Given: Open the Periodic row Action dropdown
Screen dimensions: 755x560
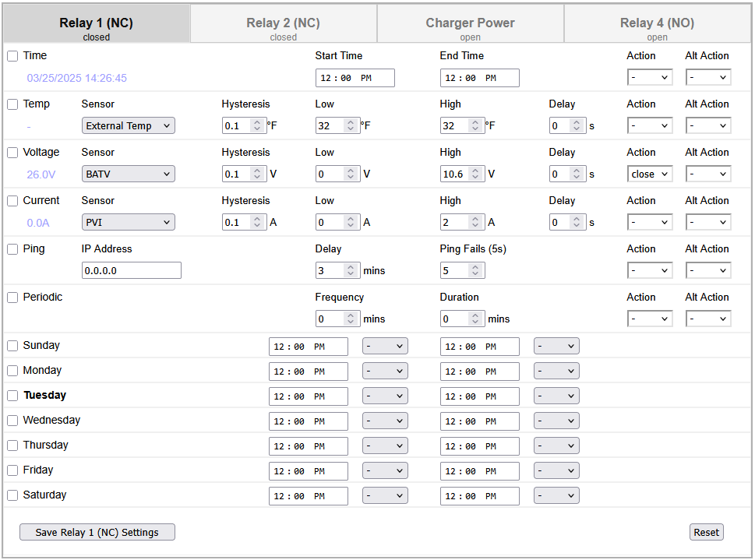Looking at the screenshot, I should pos(650,319).
